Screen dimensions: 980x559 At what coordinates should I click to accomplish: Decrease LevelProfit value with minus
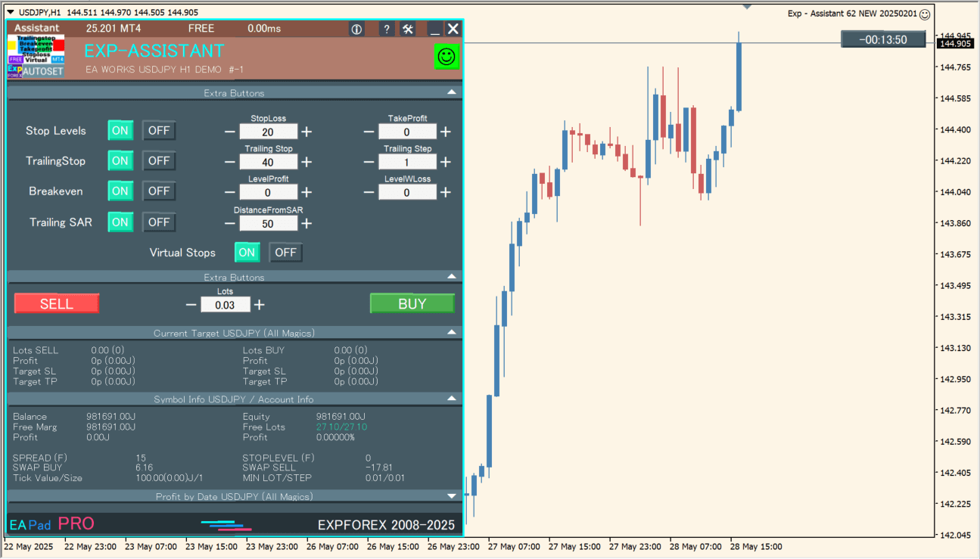(x=230, y=192)
